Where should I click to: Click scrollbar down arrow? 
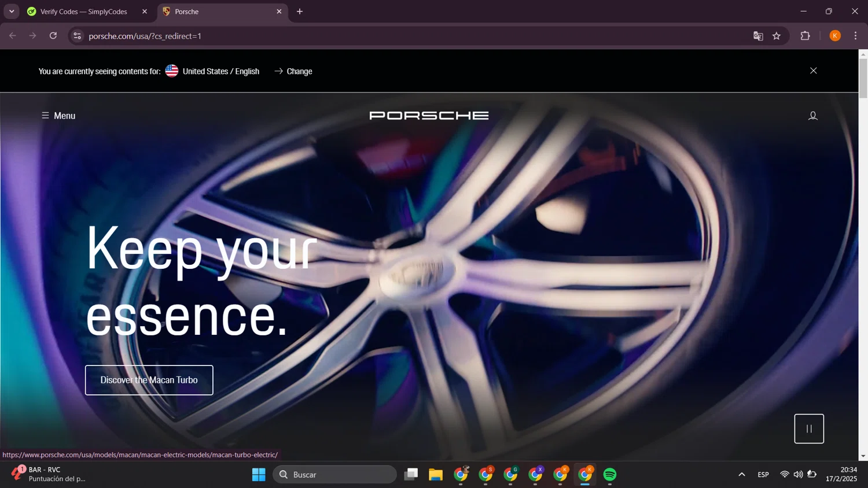coord(863,456)
